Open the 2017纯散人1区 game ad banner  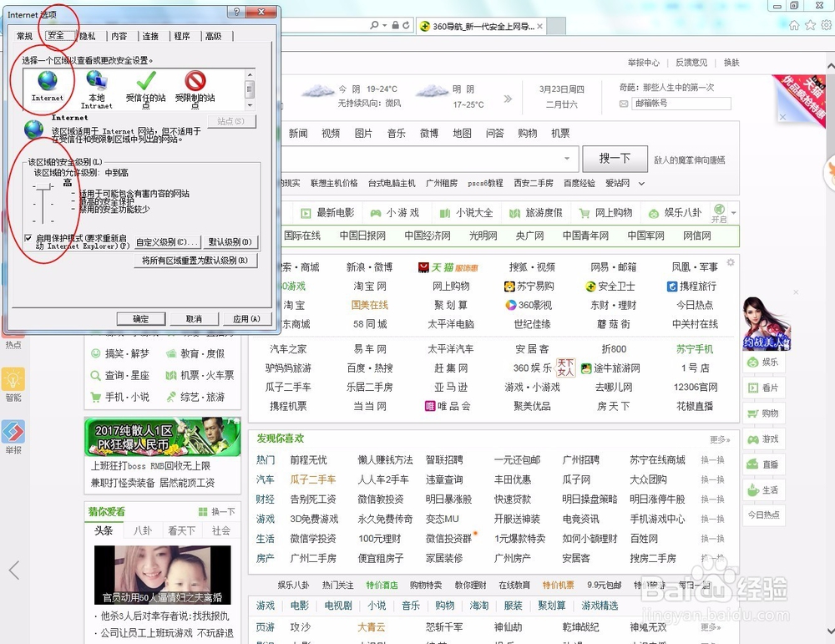[163, 437]
